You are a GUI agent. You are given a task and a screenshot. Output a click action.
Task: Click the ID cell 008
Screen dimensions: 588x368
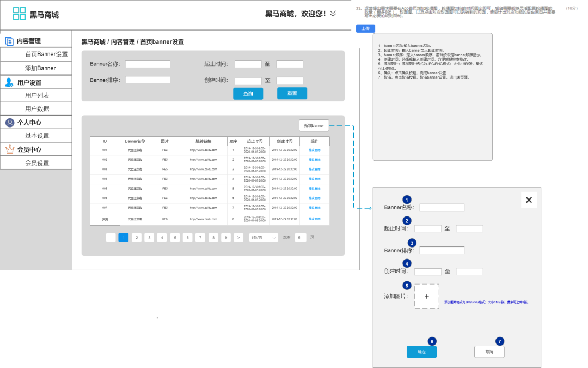point(105,219)
